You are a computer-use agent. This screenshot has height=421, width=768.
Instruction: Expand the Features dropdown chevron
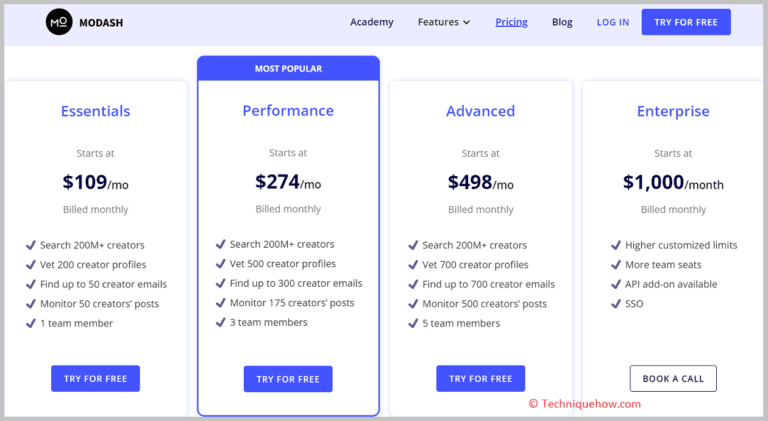(x=466, y=23)
